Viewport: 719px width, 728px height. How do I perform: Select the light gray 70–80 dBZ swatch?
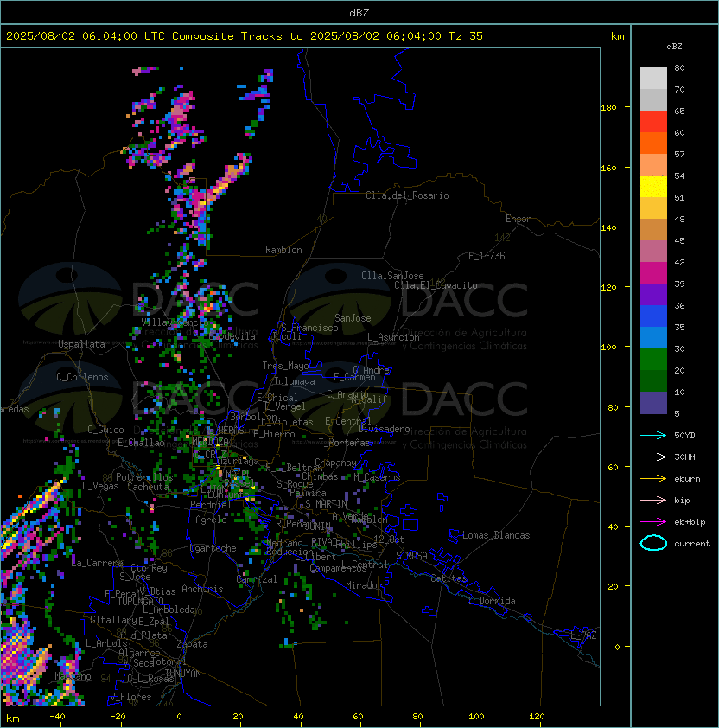pos(653,79)
